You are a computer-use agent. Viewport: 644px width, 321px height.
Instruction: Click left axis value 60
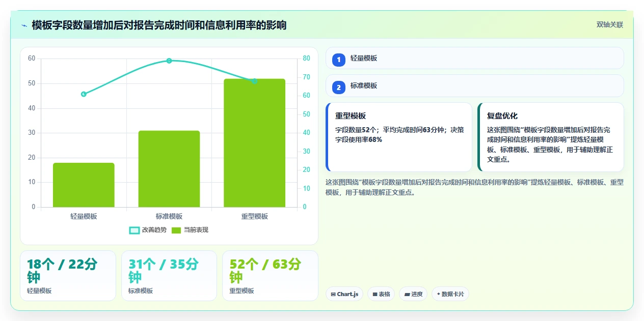coord(32,59)
